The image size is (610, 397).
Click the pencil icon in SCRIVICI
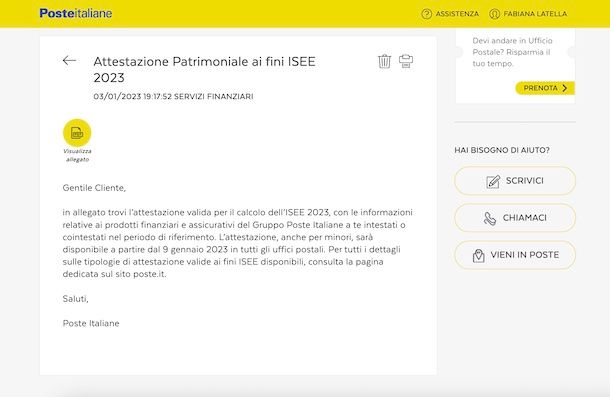point(493,181)
